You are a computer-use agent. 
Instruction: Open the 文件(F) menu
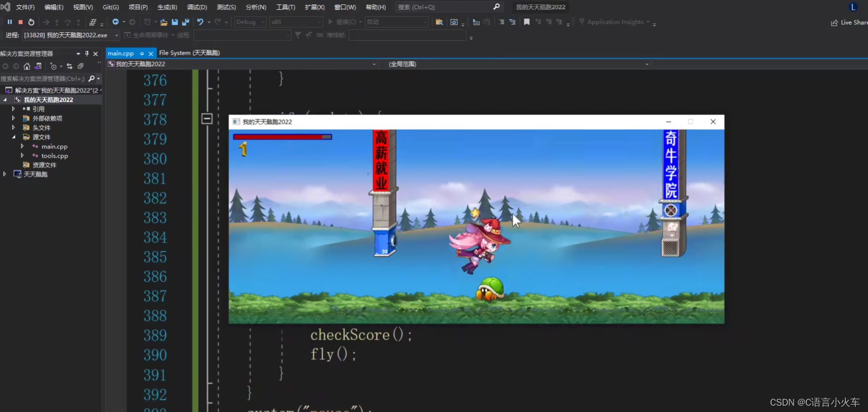25,7
